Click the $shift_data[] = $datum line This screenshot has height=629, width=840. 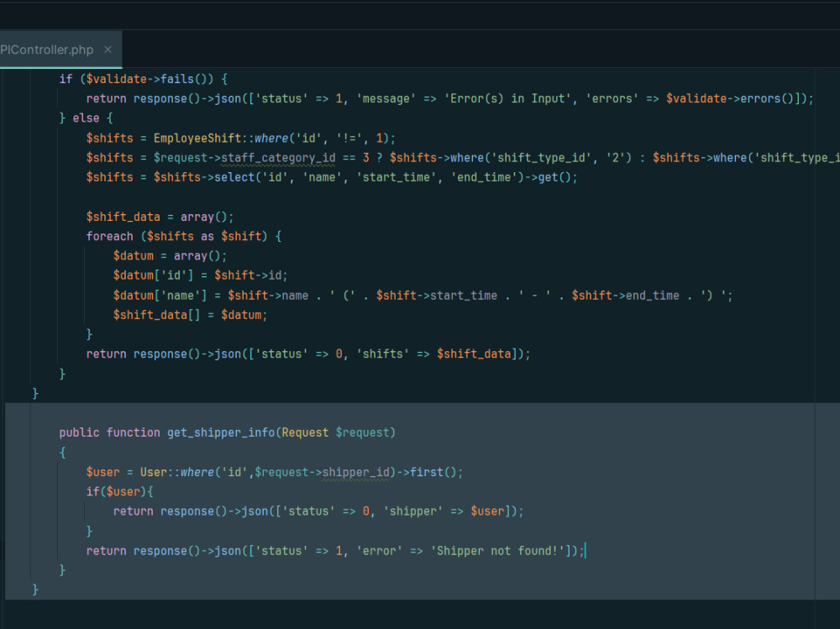click(190, 315)
